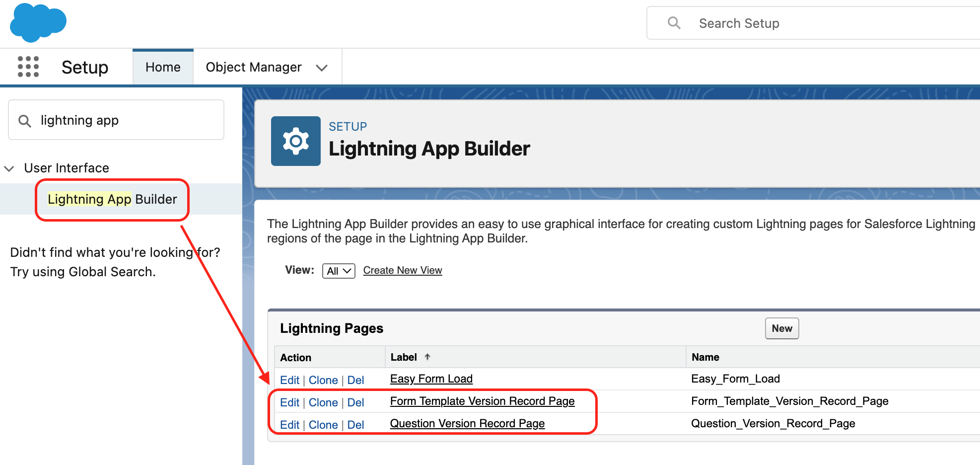Expand the Object Manager dropdown chevron

322,68
